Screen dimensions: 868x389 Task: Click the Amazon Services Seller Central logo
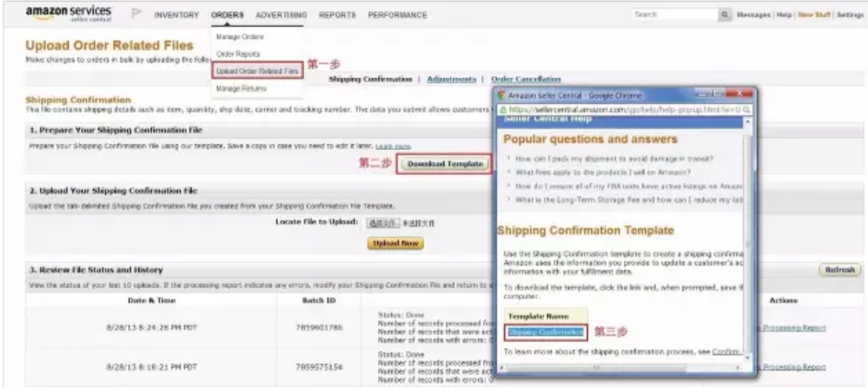[69, 14]
